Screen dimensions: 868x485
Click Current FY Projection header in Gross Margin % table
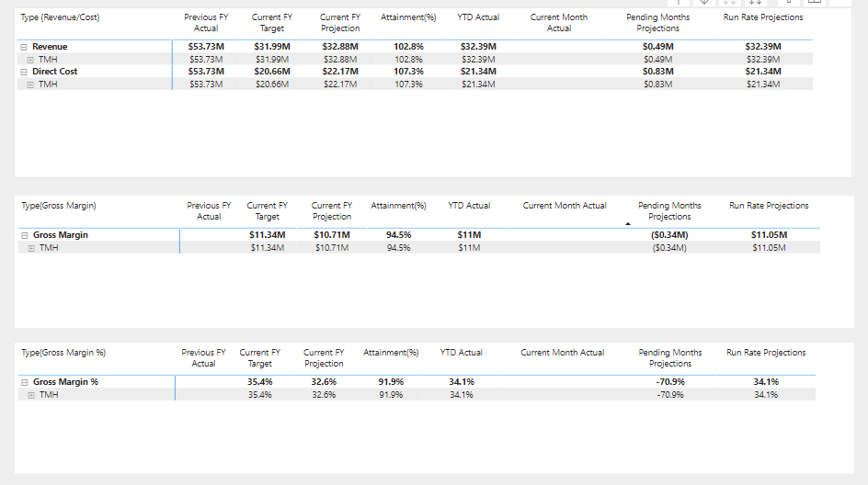point(324,358)
